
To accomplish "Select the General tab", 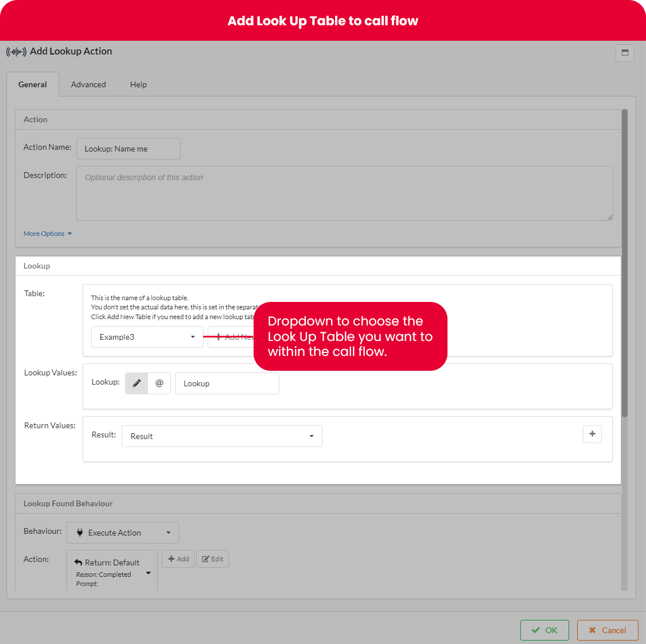I will click(33, 84).
